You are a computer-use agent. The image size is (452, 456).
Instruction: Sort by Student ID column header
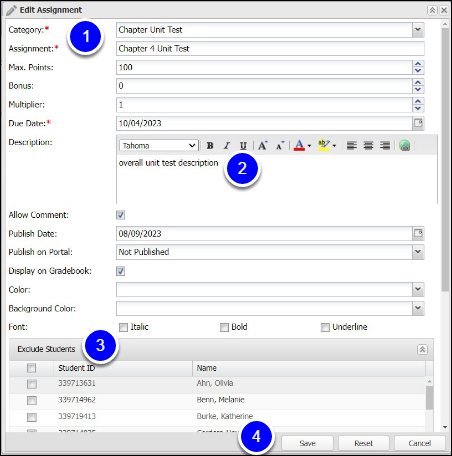[x=123, y=368]
